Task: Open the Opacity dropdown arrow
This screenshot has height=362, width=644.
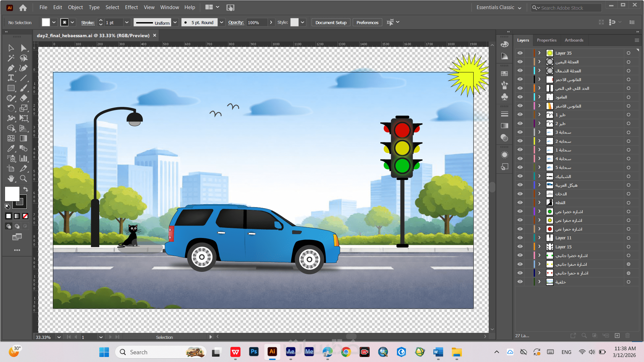Action: click(x=271, y=22)
